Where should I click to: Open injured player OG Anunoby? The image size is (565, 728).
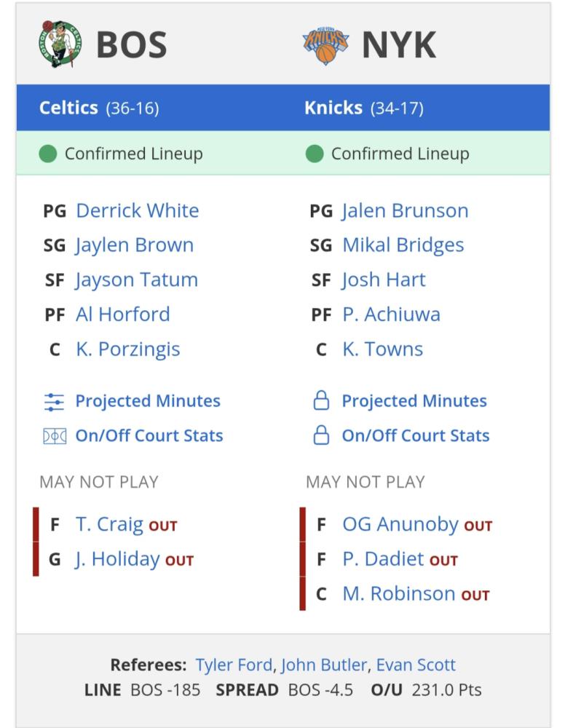click(x=400, y=524)
